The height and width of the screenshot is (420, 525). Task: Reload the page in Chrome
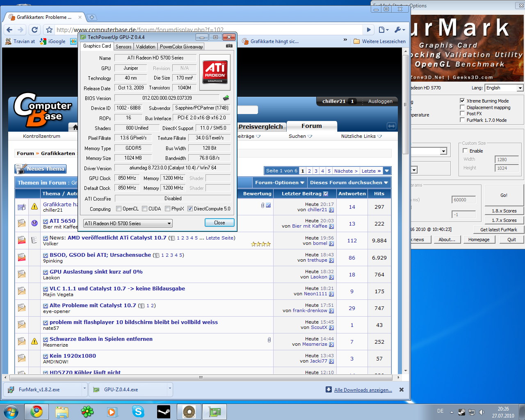(34, 30)
